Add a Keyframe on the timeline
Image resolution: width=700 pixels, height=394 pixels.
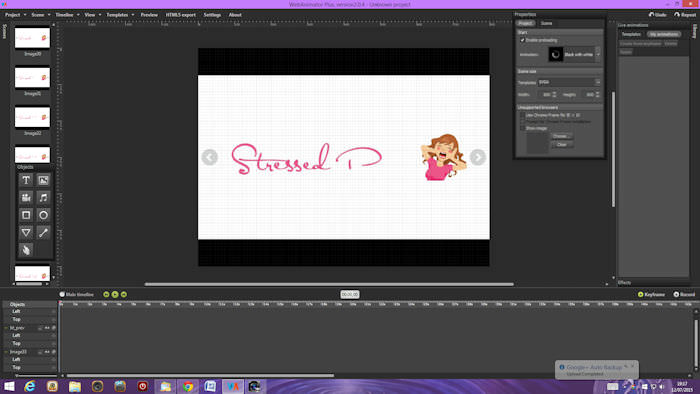pos(651,294)
